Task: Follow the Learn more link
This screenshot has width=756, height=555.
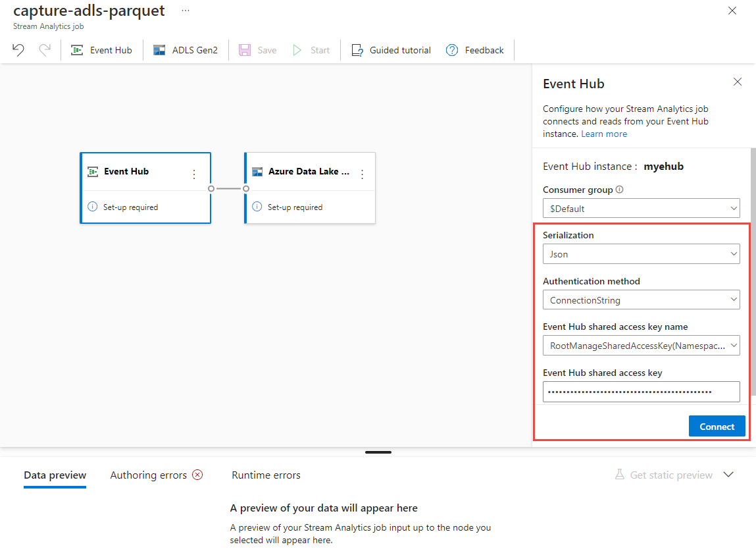Action: pos(603,134)
